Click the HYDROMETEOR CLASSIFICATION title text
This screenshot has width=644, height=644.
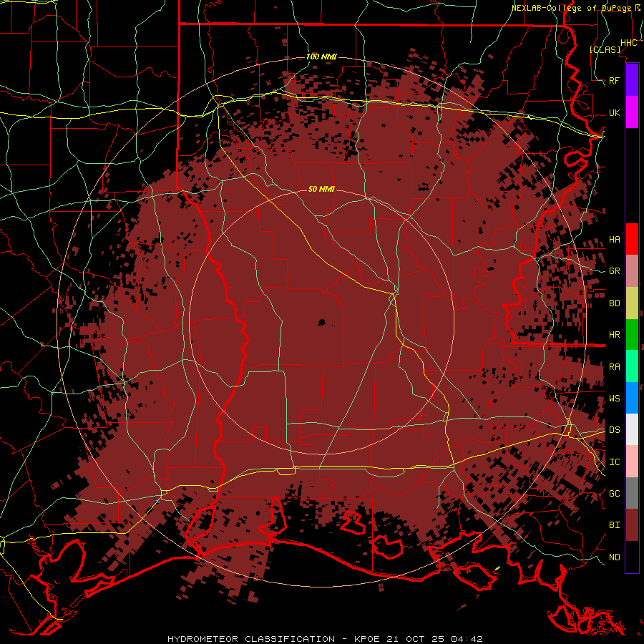pos(251,639)
